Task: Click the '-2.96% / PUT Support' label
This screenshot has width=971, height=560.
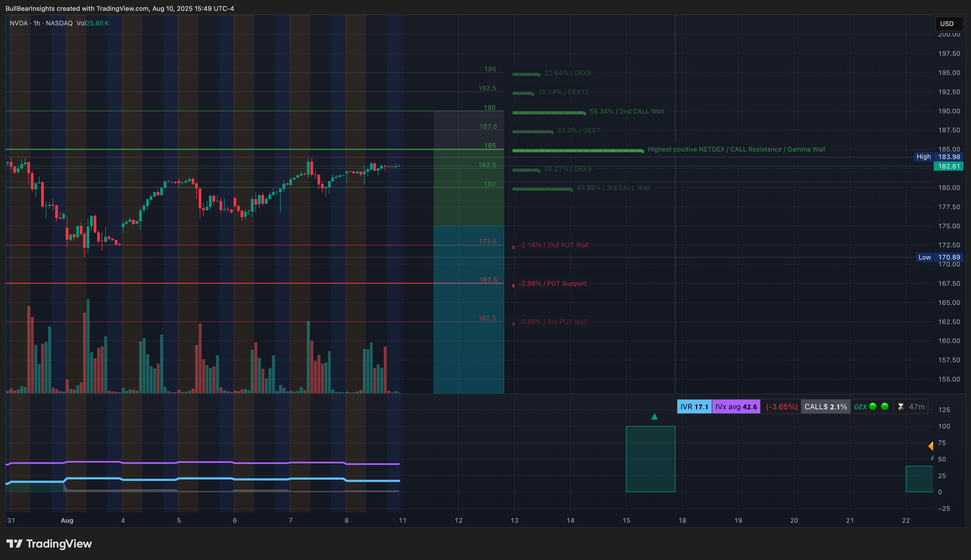Action: point(552,284)
